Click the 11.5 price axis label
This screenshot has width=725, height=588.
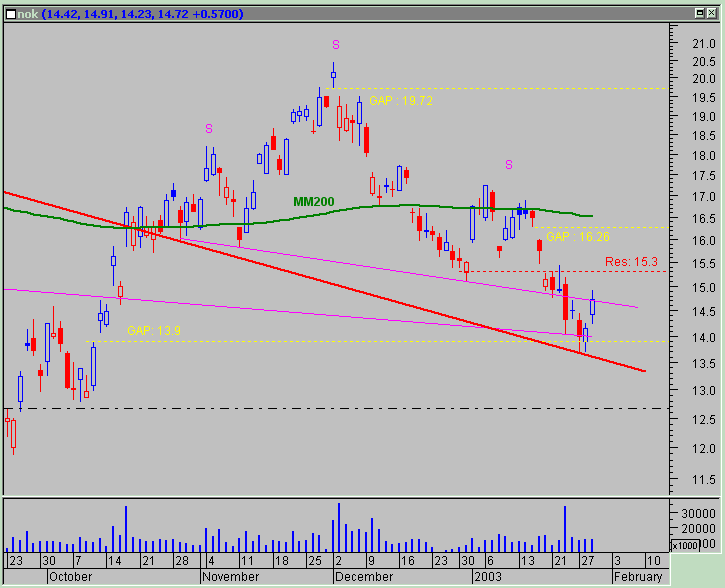tap(704, 480)
